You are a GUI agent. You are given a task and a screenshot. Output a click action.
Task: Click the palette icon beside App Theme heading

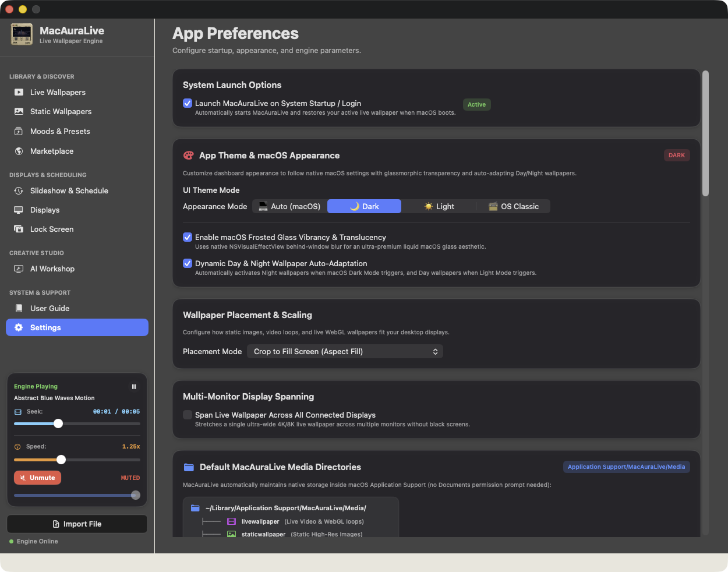coord(188,156)
